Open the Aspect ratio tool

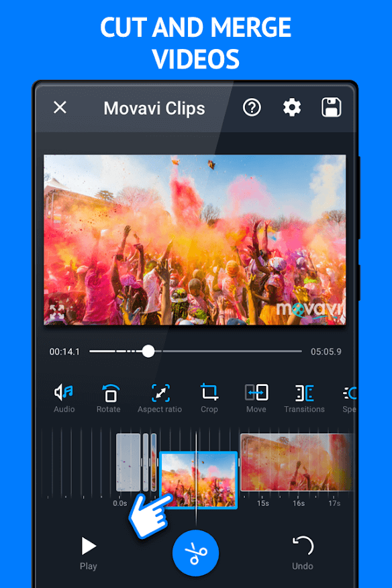[160, 398]
